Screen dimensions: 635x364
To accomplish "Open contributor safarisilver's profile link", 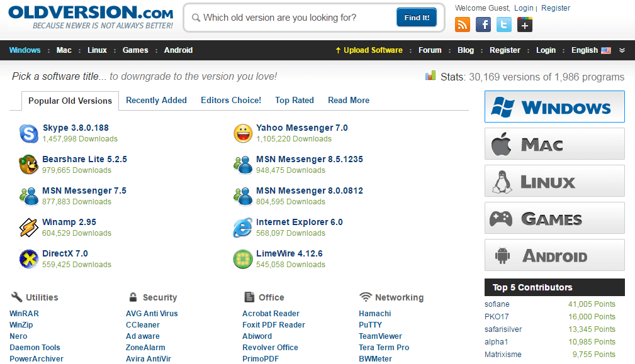I will [x=503, y=329].
